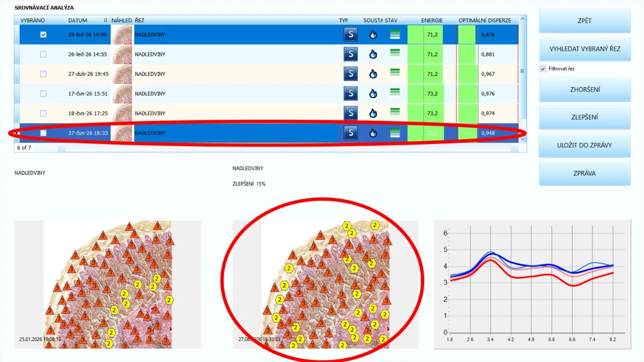
Task: Click the S type icon in 17-čvn-26 row
Action: click(x=351, y=93)
